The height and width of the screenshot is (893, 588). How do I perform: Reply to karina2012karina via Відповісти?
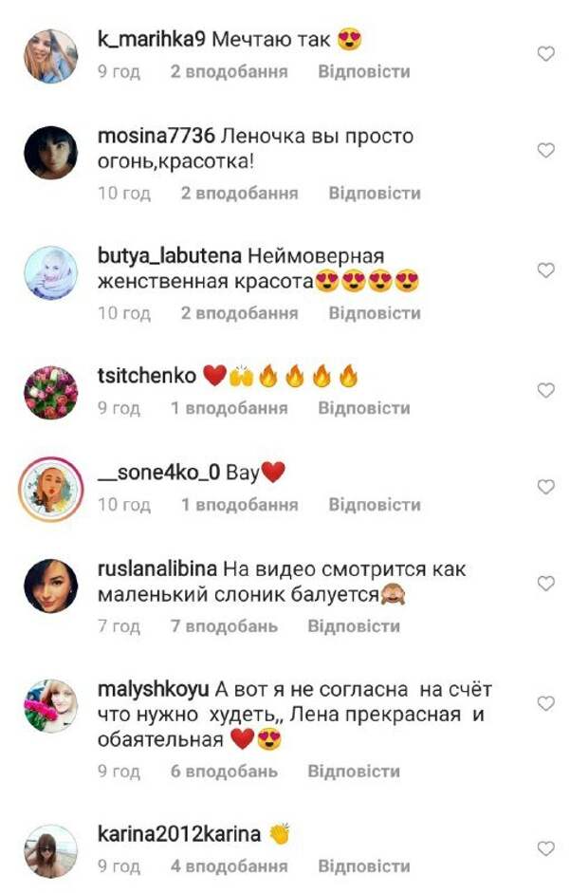tap(364, 866)
